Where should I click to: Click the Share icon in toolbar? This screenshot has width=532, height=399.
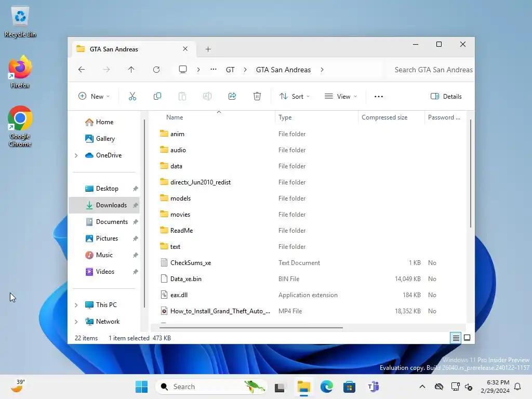(232, 96)
